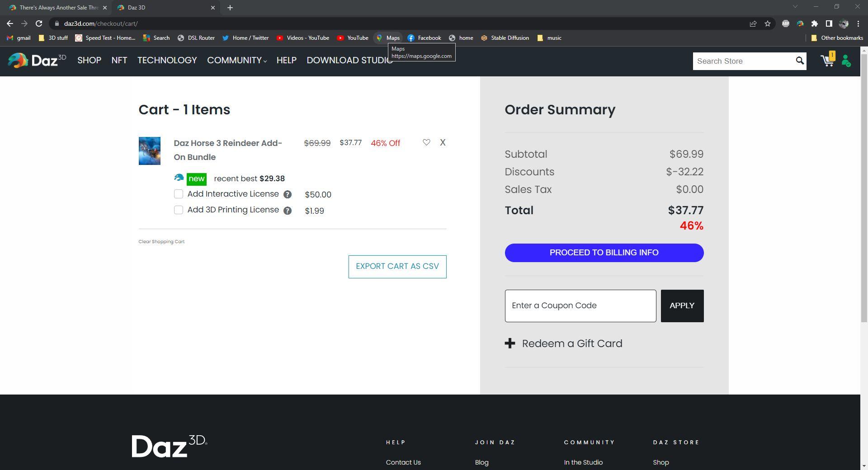Click the Daz 3D logo in header
Image resolution: width=868 pixels, height=470 pixels.
[37, 61]
